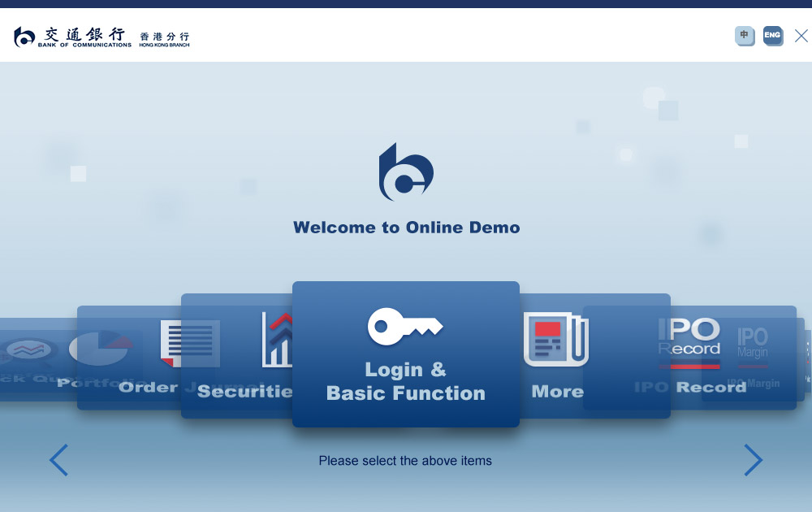
Task: Switch language to English with ENG button
Action: [773, 36]
